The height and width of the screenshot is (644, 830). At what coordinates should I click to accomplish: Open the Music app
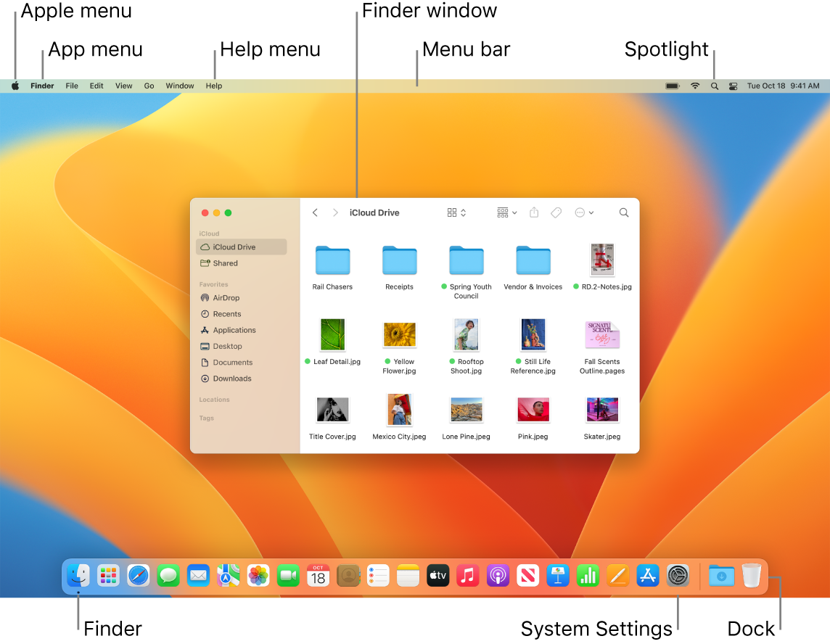click(x=467, y=575)
